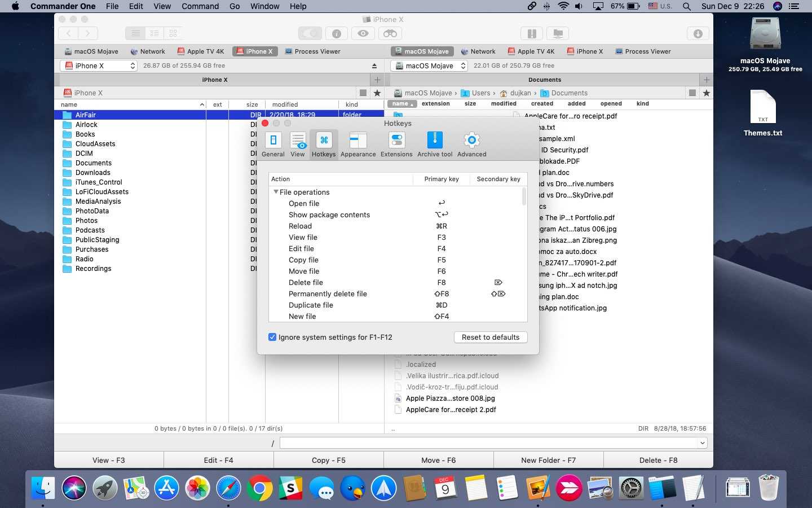The height and width of the screenshot is (508, 812).
Task: Toggle the hidden files switch in toolbar
Action: point(310,34)
